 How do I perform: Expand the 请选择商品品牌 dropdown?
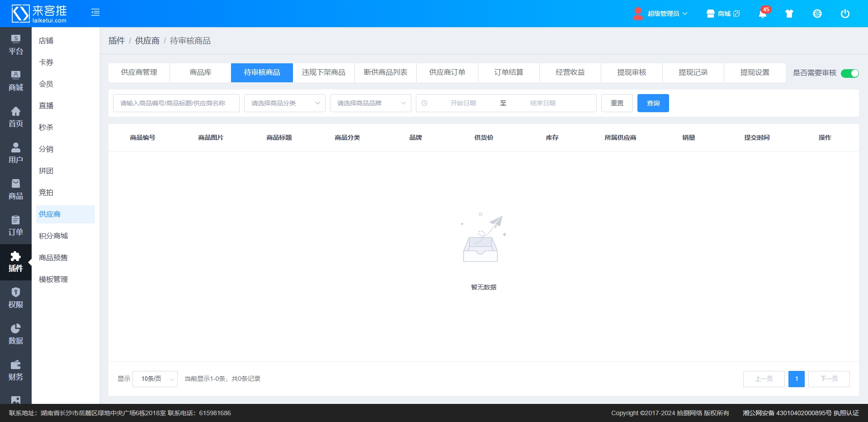click(x=370, y=103)
